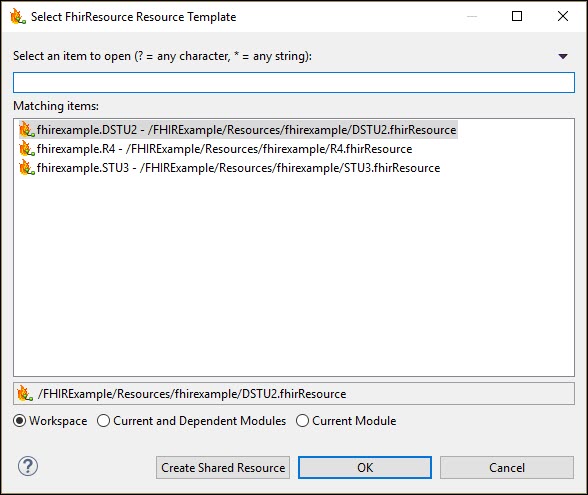Cancel the resource template dialog
The height and width of the screenshot is (495, 588).
[507, 468]
